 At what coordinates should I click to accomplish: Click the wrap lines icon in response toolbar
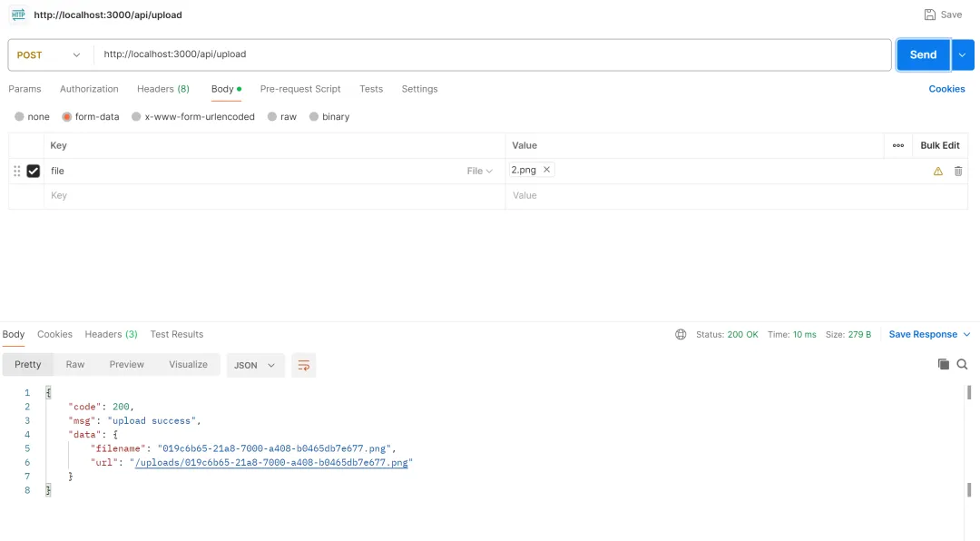pos(304,365)
